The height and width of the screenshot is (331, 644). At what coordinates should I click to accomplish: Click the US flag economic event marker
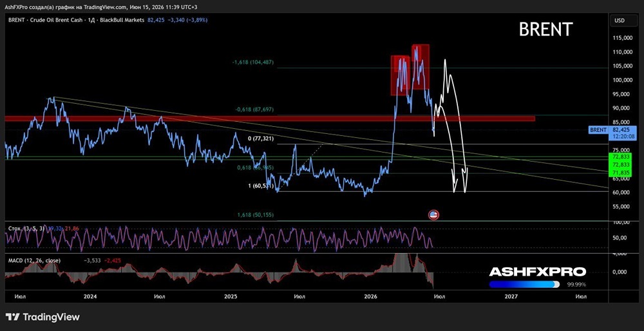pyautogui.click(x=433, y=214)
